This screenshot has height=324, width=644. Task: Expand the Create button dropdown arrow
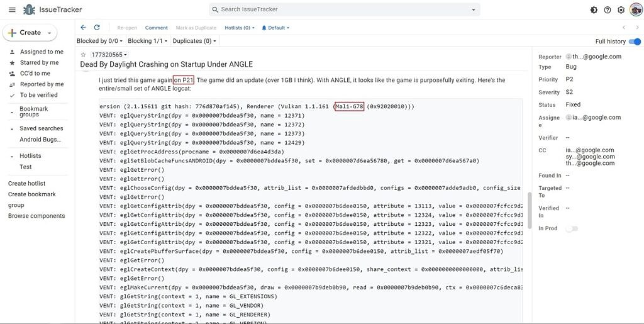tap(50, 33)
